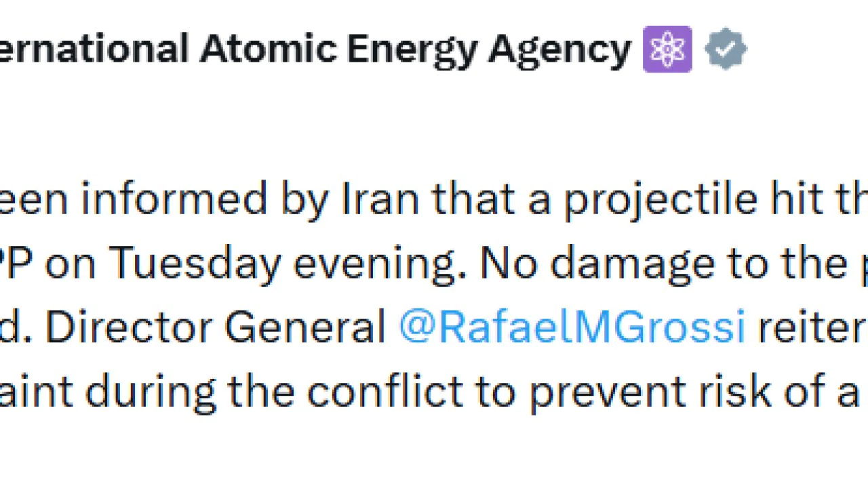
Task: Click the word "General" before the mention
Action: click(305, 327)
